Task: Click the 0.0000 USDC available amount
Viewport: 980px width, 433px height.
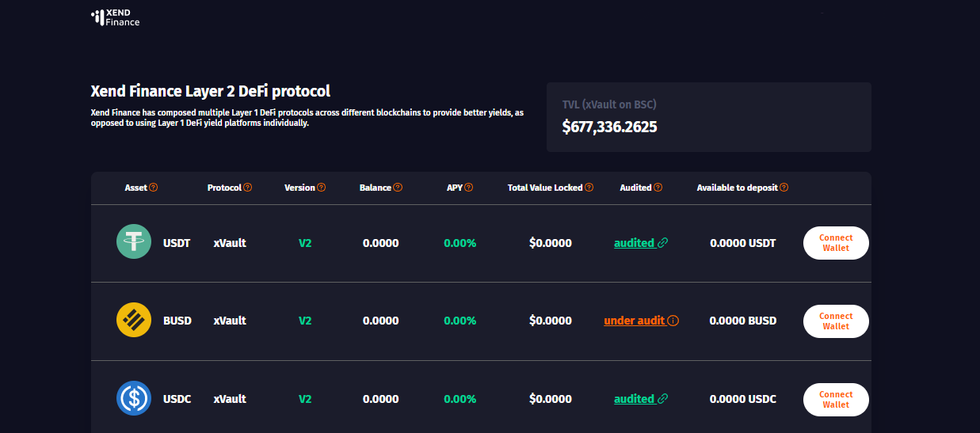Action: click(743, 399)
